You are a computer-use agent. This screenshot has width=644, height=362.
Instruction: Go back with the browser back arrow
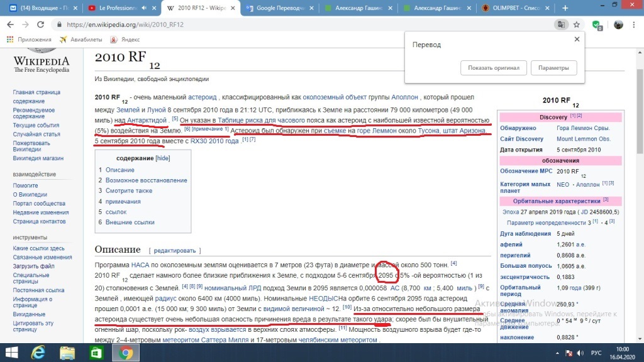point(10,25)
